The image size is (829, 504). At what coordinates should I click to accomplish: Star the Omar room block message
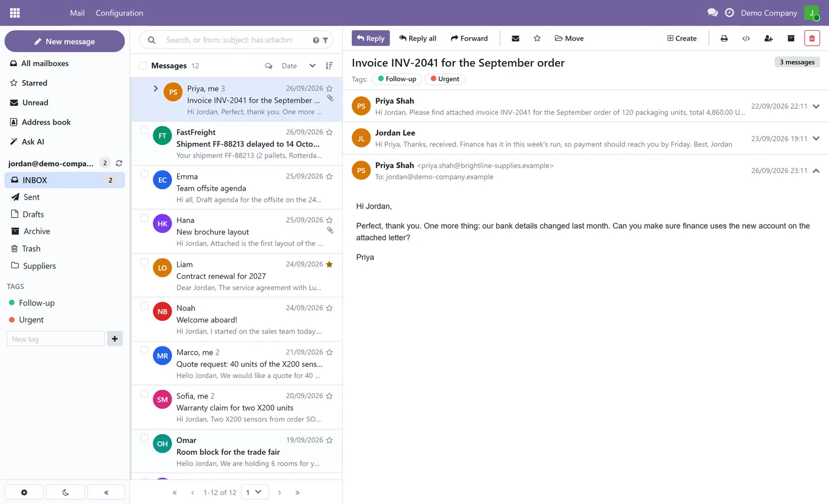coord(329,440)
